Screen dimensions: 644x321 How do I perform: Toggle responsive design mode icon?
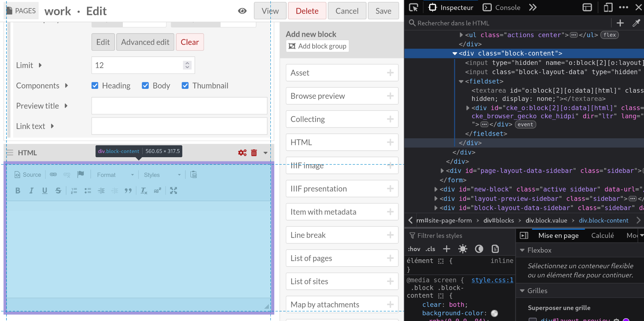(608, 8)
